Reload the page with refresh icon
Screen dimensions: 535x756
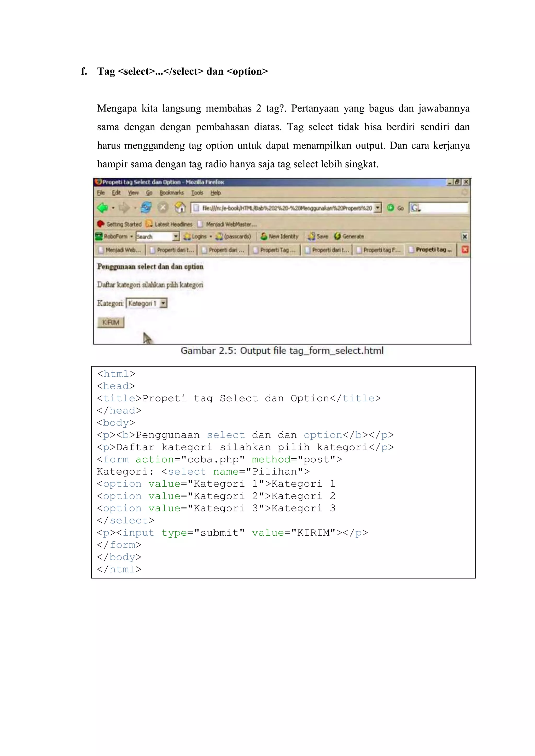(x=146, y=208)
